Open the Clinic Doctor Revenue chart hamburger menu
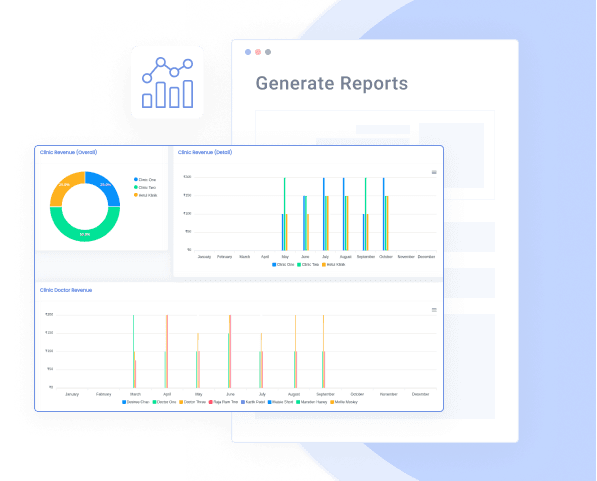Image resolution: width=597 pixels, height=481 pixels. coord(434,310)
